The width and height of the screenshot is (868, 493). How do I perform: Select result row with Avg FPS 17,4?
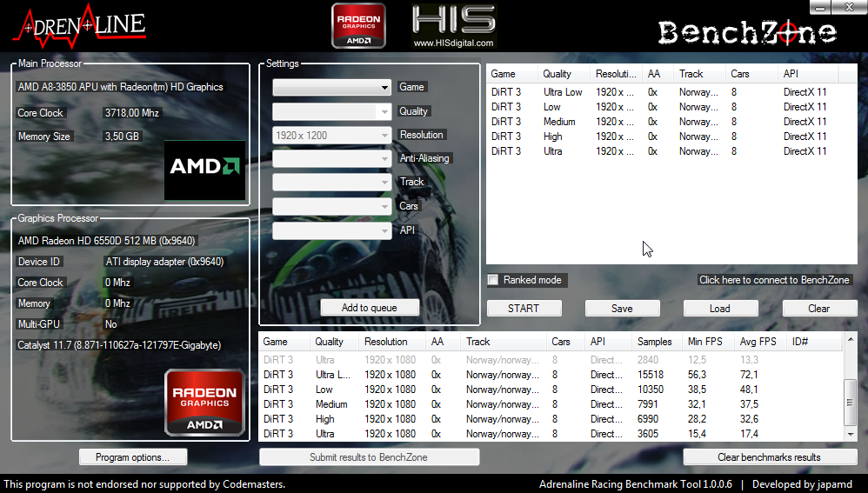click(551, 434)
